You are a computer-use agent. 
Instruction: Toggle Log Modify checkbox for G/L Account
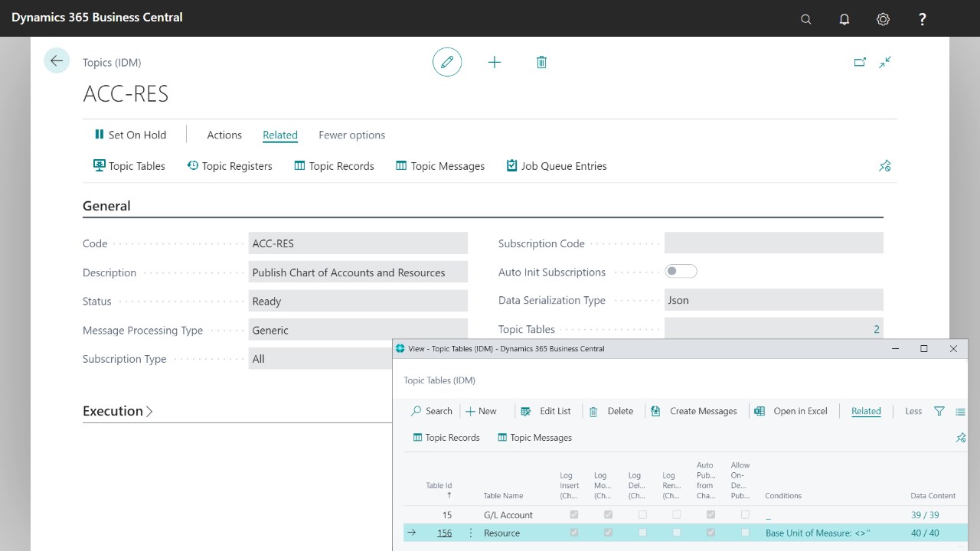click(x=608, y=515)
